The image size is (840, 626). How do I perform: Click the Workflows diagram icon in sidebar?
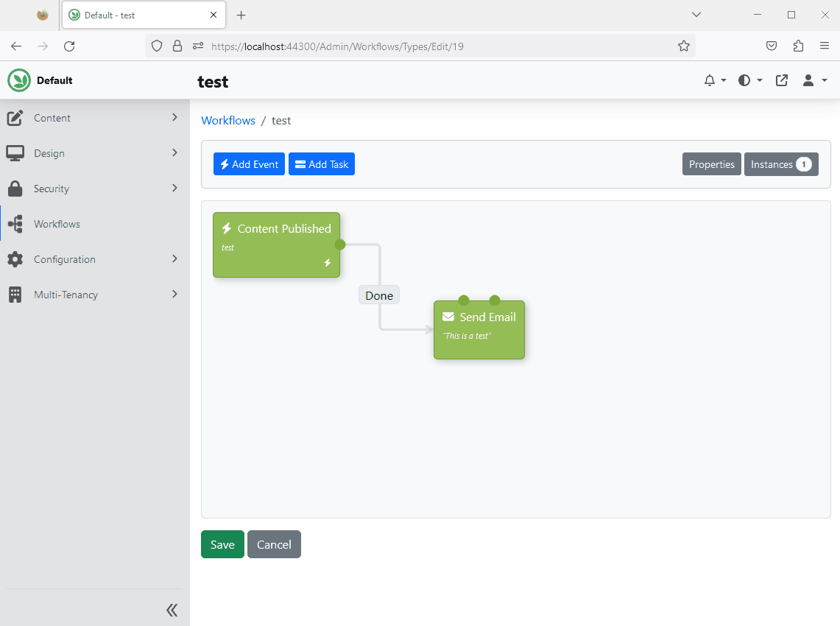tap(15, 224)
